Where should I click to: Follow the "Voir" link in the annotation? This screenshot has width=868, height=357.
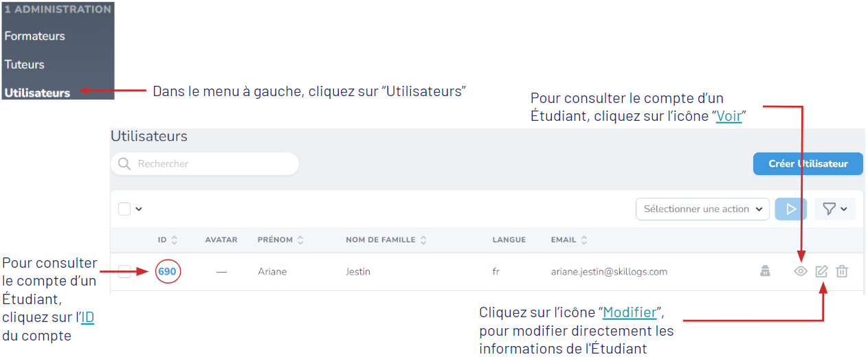click(x=729, y=116)
